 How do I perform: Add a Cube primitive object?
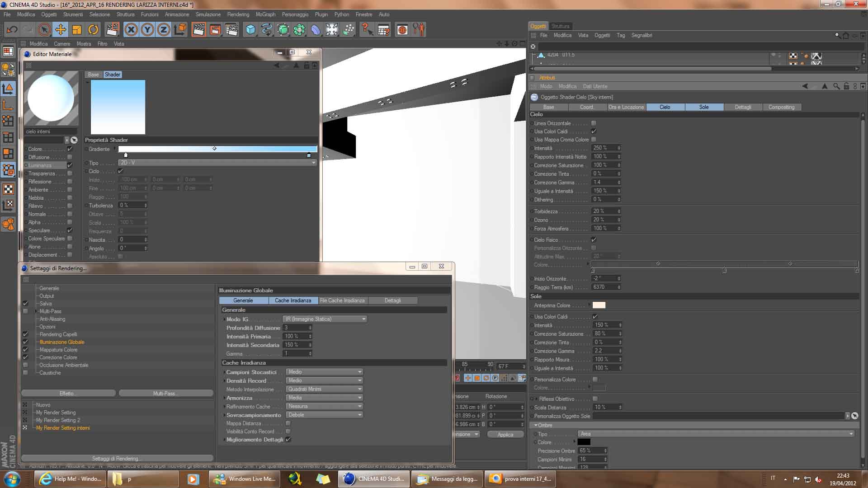pos(250,30)
